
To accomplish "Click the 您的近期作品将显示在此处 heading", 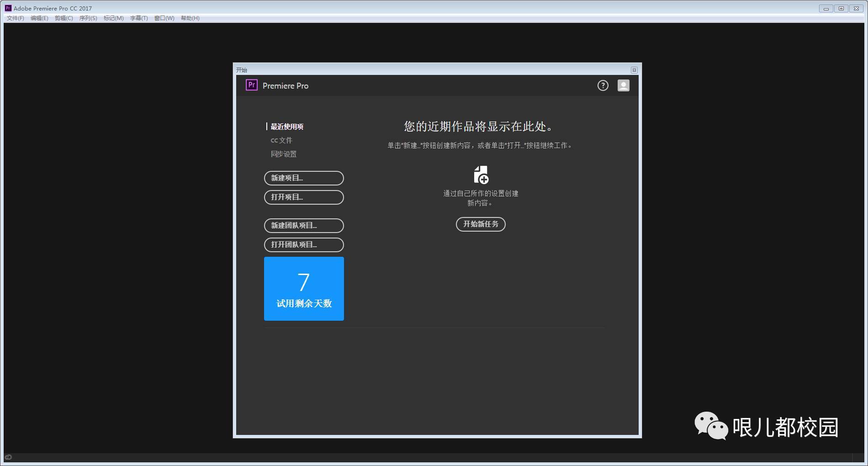I will coord(479,127).
